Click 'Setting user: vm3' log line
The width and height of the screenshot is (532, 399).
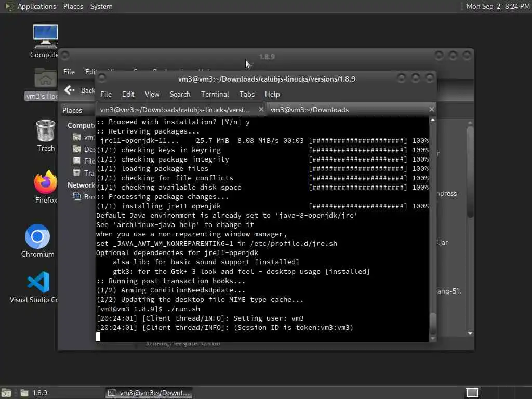269,318
